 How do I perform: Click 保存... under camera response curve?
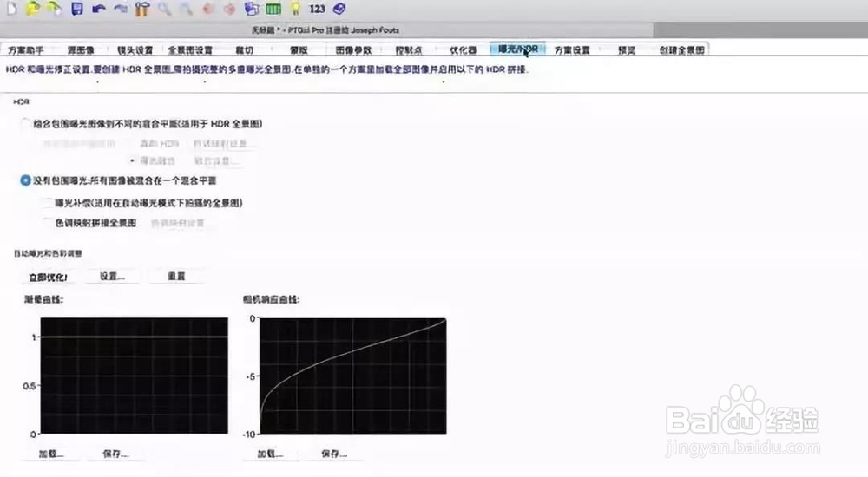(x=334, y=454)
